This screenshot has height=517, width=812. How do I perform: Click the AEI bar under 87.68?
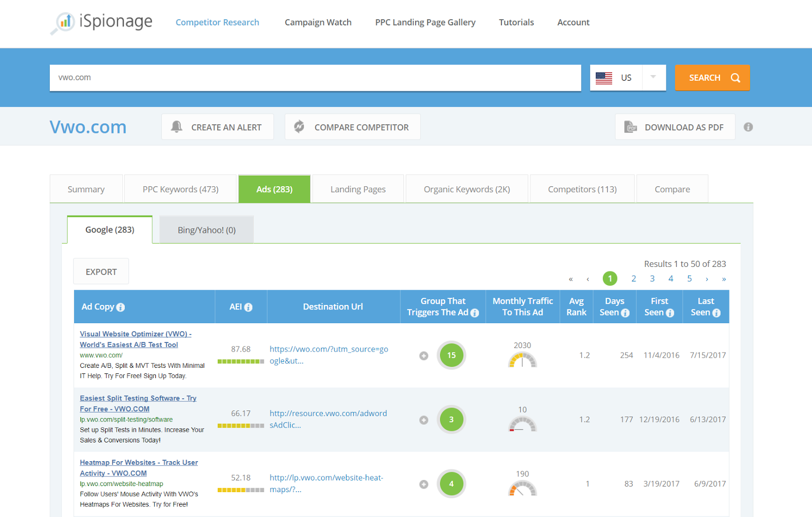[241, 362]
